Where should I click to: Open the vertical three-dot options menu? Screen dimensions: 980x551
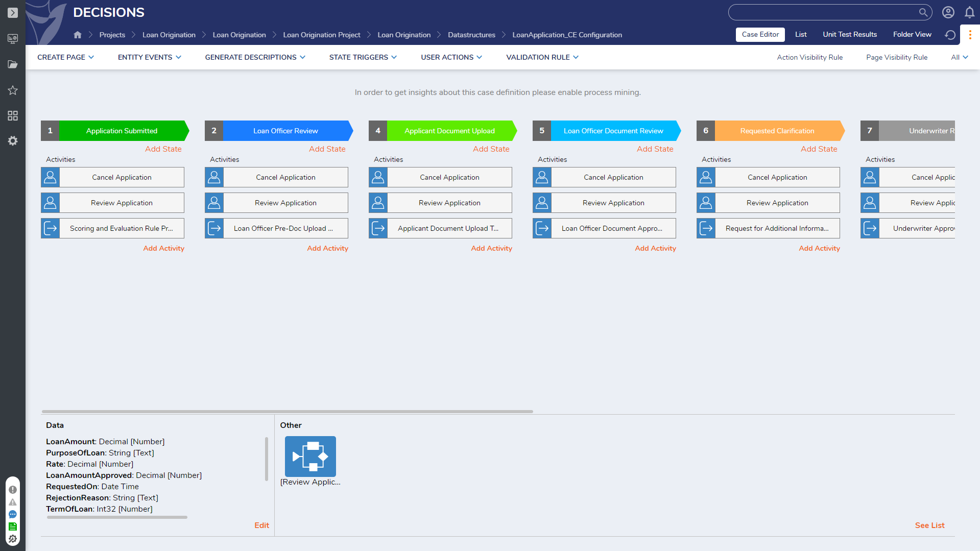pyautogui.click(x=970, y=35)
